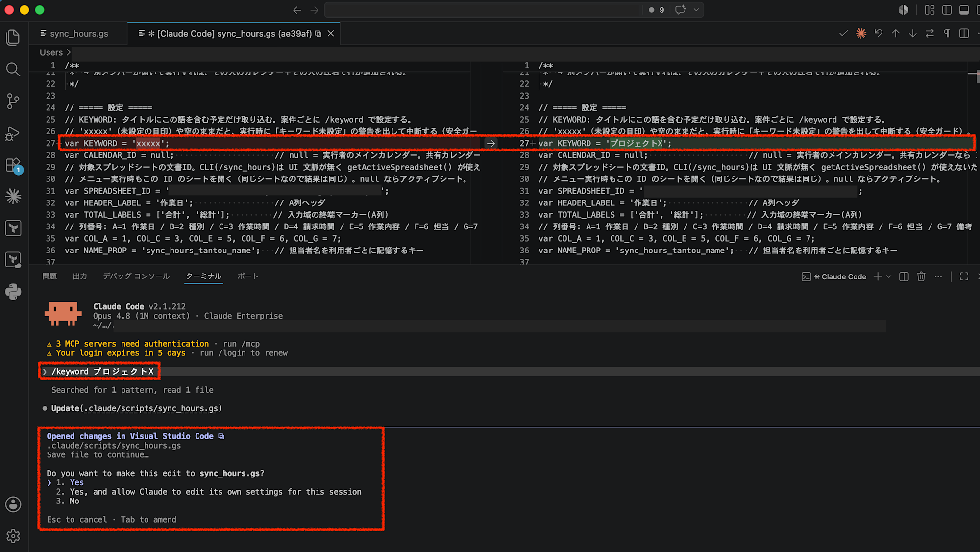Screen dimensions: 980x552
Task: Expand new terminal launch profile dropdown
Action: pos(889,276)
